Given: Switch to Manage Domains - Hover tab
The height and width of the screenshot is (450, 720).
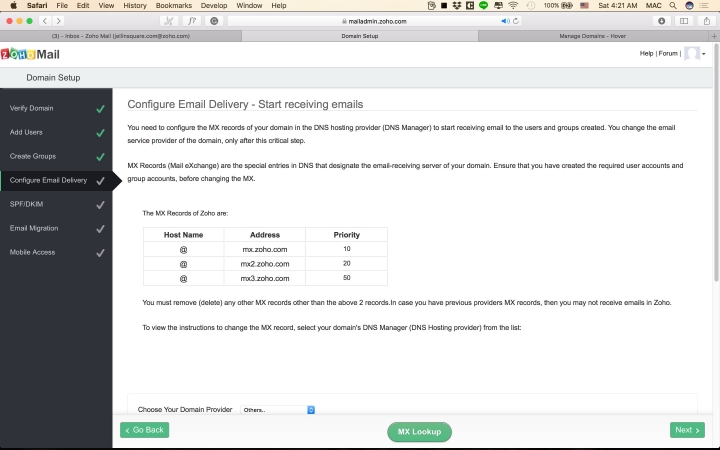Looking at the screenshot, I should click(593, 36).
